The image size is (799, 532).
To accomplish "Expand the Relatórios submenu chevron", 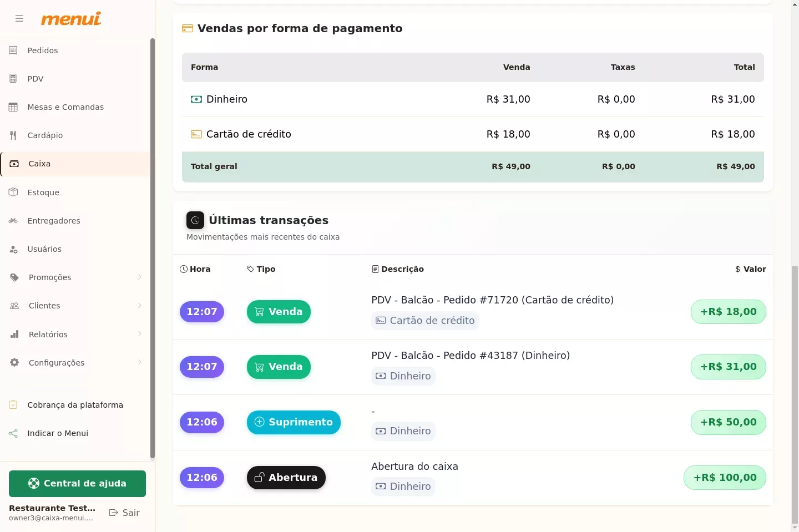I will (x=140, y=334).
